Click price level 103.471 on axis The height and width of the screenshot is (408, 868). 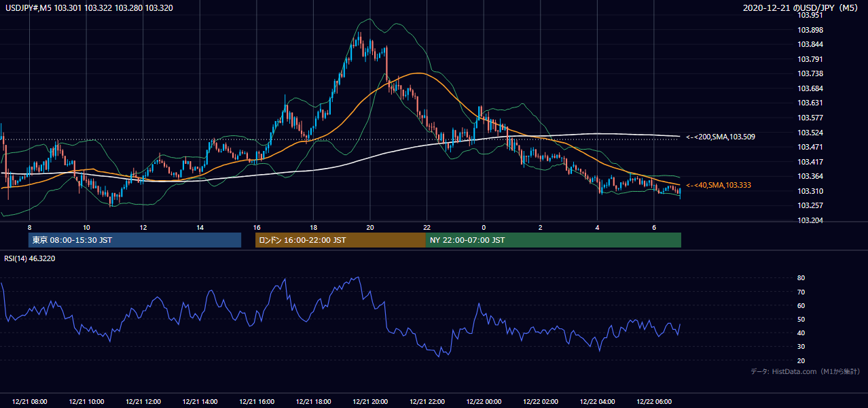[x=810, y=147]
